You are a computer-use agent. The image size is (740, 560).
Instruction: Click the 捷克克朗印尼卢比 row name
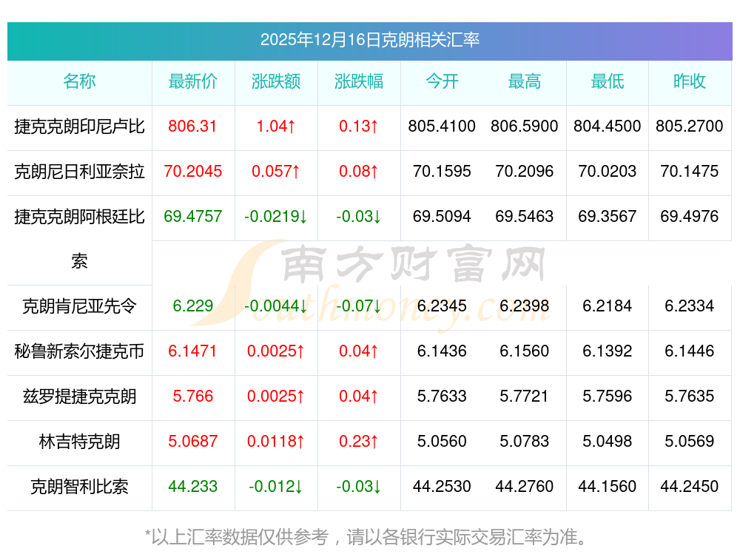tap(79, 126)
